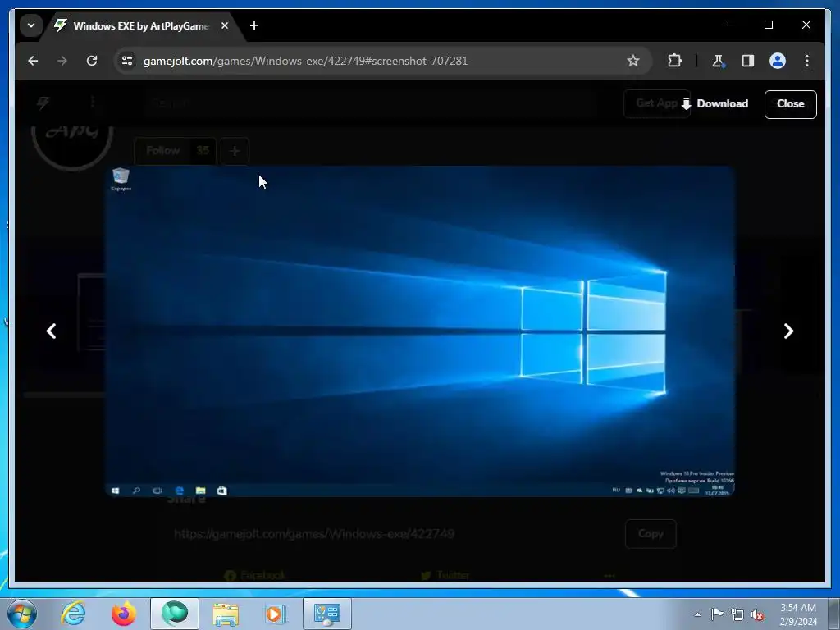The image size is (840, 630).
Task: Show the previous screenshot
Action: coord(52,331)
